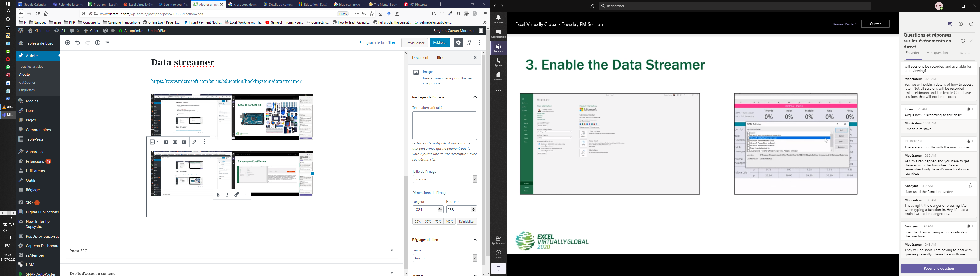The image size is (980, 276).
Task: Open the editor more options menu
Action: click(480, 43)
